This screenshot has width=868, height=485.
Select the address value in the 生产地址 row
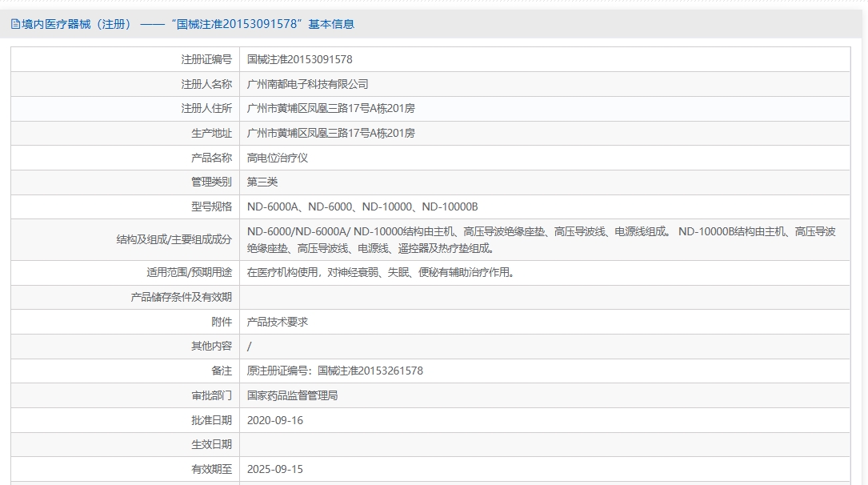[x=330, y=133]
